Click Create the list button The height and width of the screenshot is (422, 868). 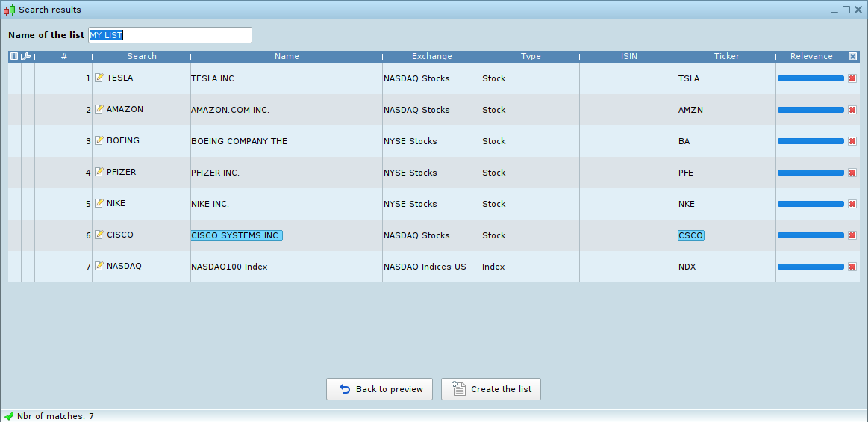coord(491,389)
